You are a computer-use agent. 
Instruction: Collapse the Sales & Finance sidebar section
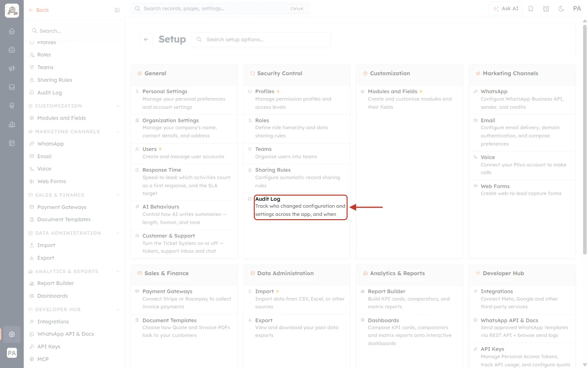click(x=118, y=195)
